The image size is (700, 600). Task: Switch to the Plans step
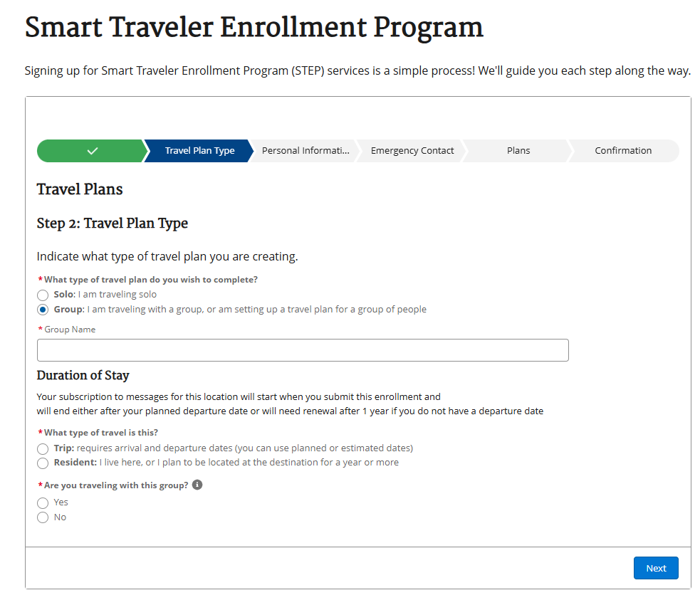click(x=518, y=151)
